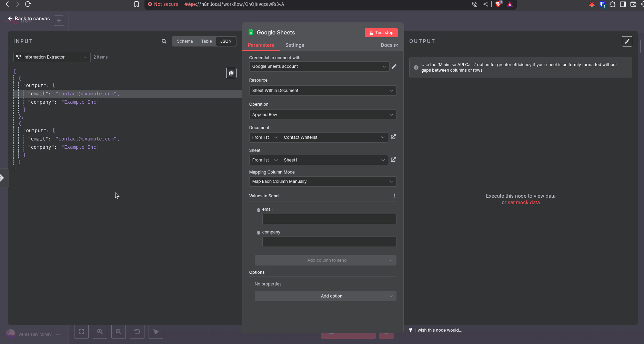Screen dimensions: 644x344
Task: Edit the Google Sheets credential
Action: pos(394,66)
